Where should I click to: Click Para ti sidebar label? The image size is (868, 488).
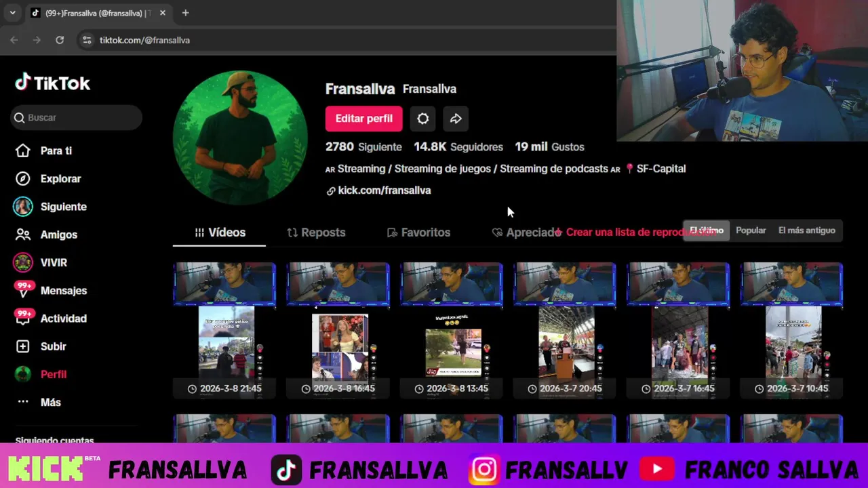[56, 150]
